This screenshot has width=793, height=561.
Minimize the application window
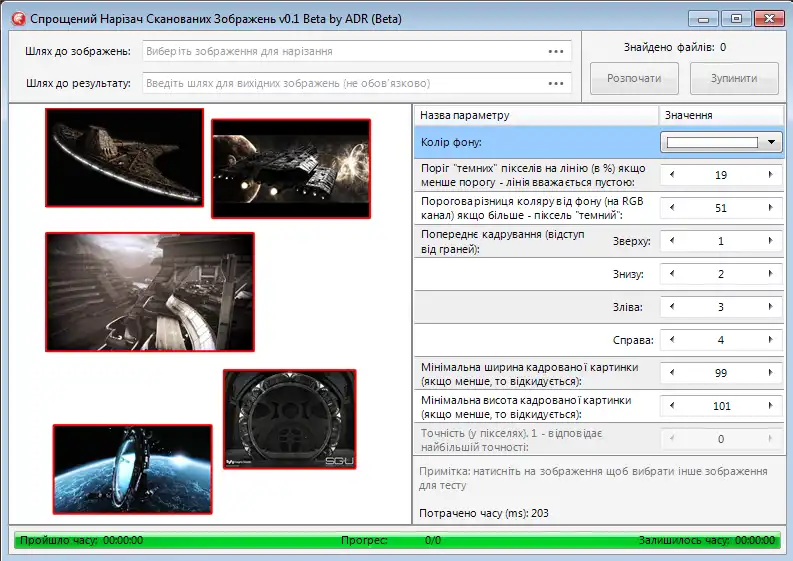(703, 19)
